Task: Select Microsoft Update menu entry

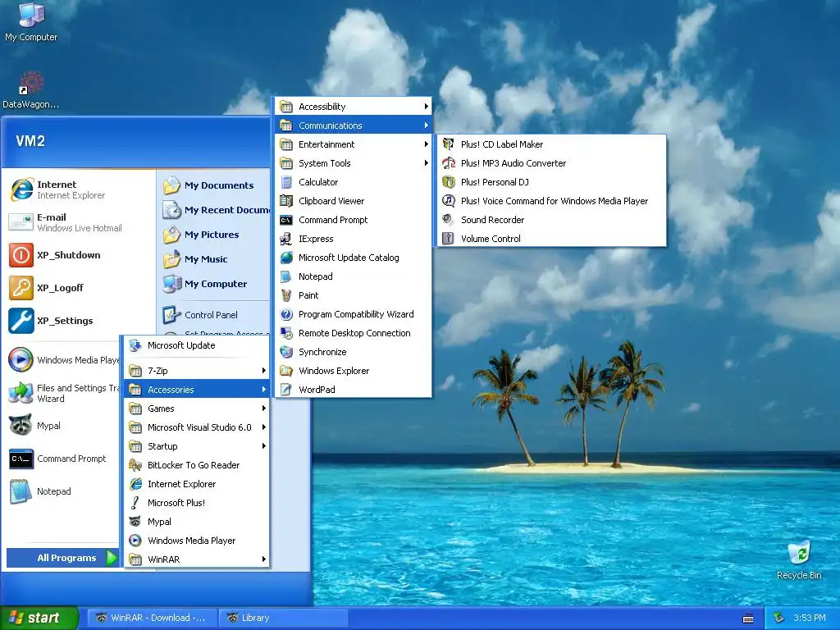Action: point(197,345)
